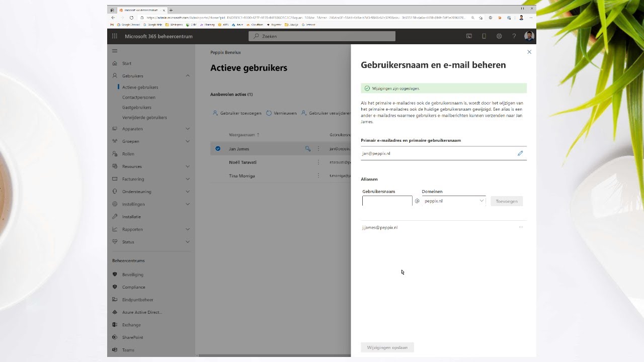Screen dimensions: 644x362
Task: Close the Gebruikersnaam en e-mail beheren panel
Action: tap(529, 52)
